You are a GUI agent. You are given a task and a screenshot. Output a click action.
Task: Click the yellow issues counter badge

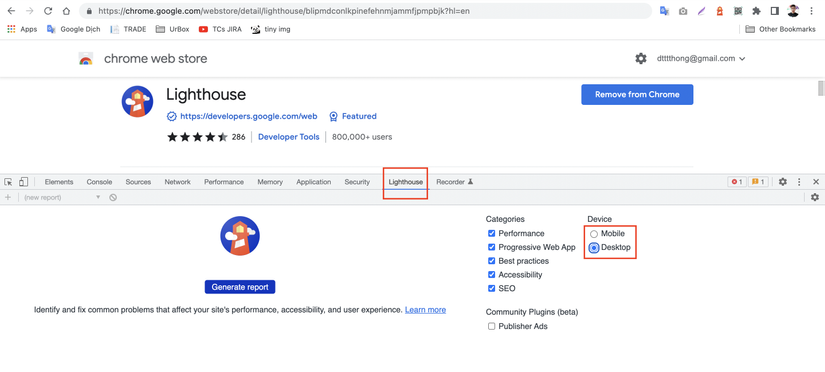758,182
